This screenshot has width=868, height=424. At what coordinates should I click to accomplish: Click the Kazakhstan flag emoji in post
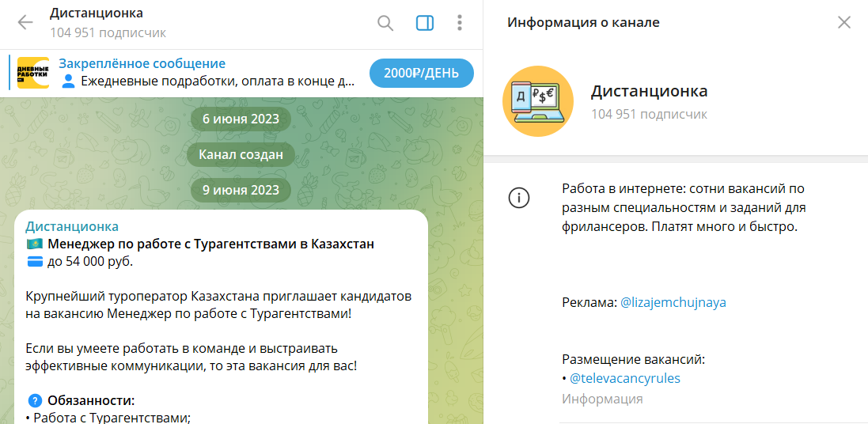(x=34, y=244)
